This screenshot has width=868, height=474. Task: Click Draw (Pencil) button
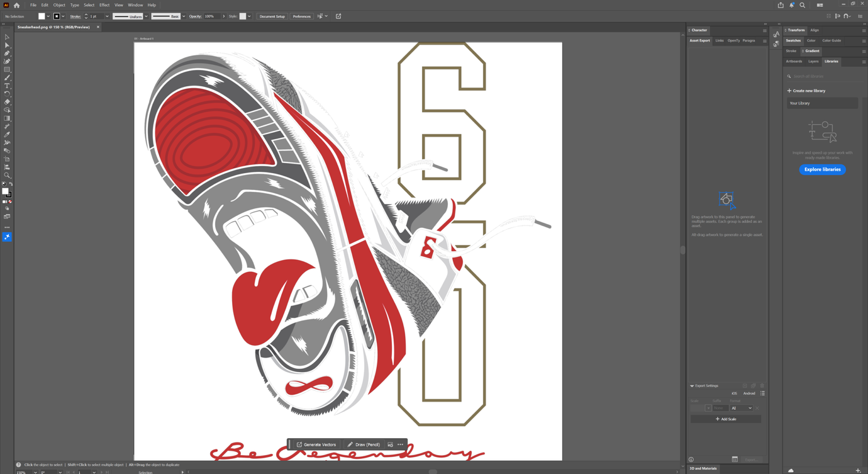coord(364,444)
